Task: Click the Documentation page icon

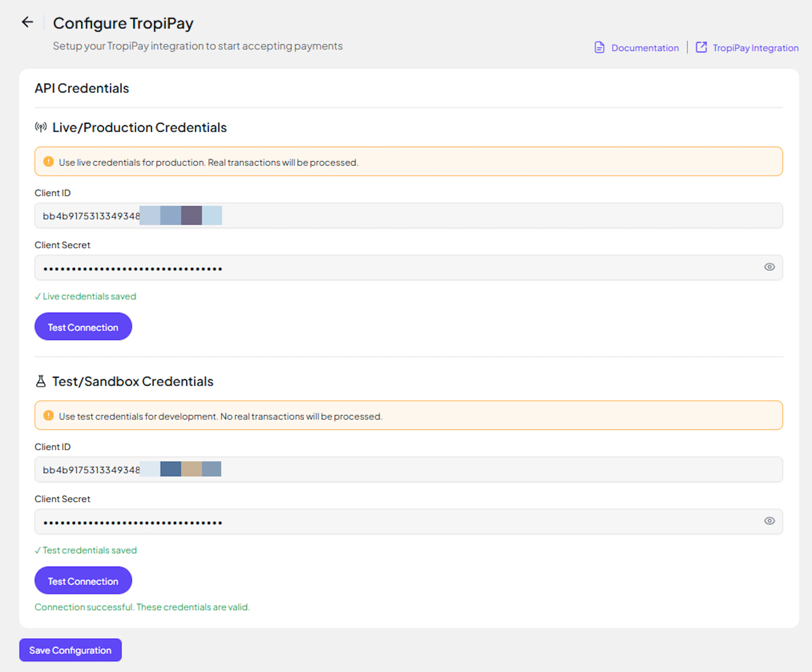Action: coord(599,48)
